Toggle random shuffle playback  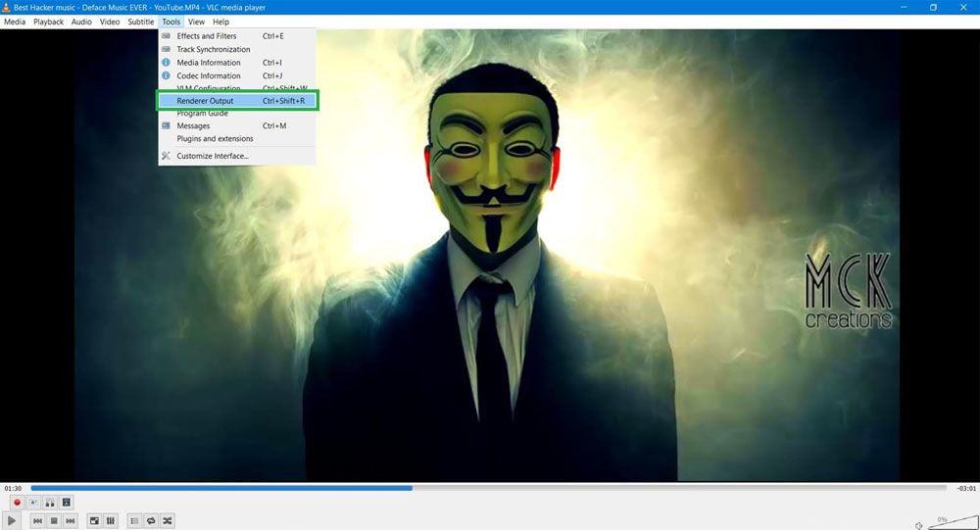(168, 520)
